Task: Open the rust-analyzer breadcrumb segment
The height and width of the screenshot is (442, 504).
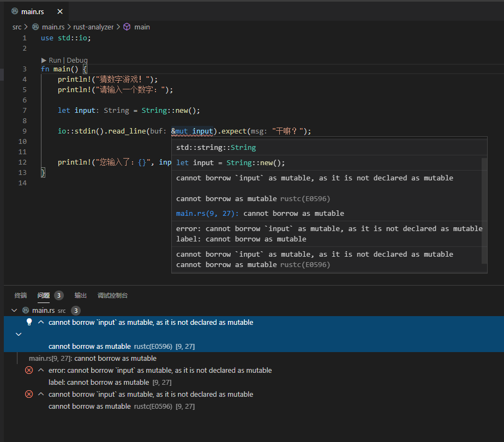Action: tap(93, 27)
